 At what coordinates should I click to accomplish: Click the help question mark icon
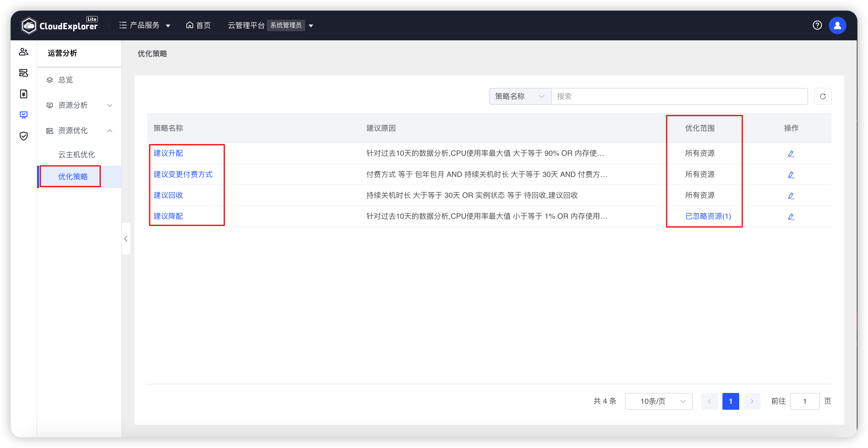(x=817, y=25)
